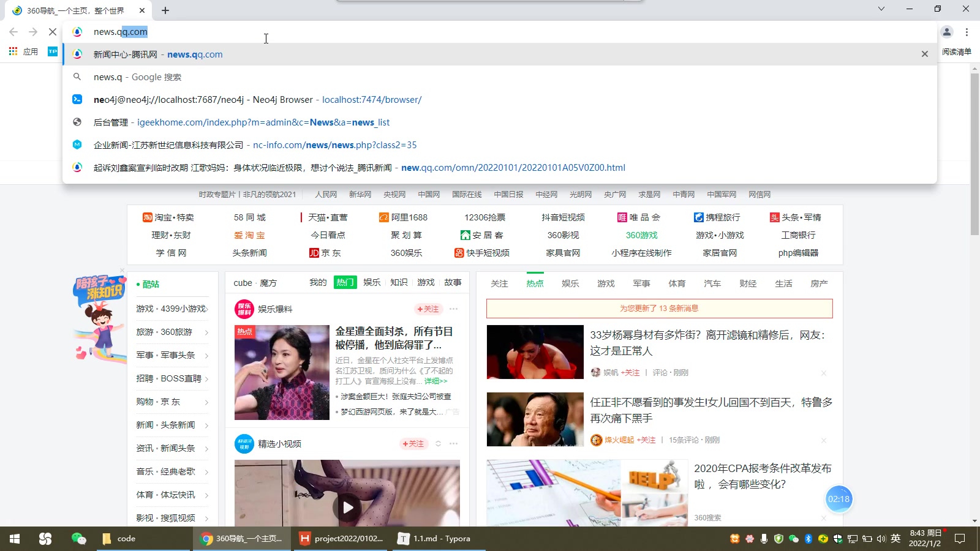Dismiss the 杨幂 news item
This screenshot has width=980, height=551.
[x=824, y=373]
